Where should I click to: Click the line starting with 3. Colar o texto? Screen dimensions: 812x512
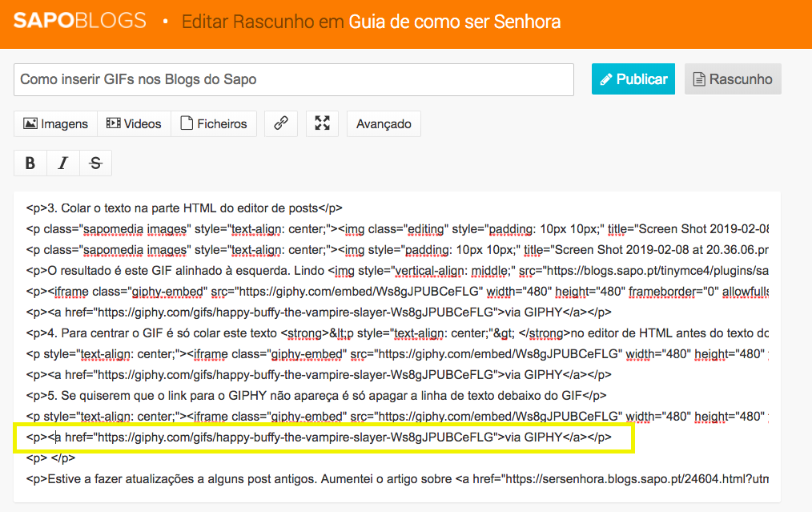click(x=184, y=208)
